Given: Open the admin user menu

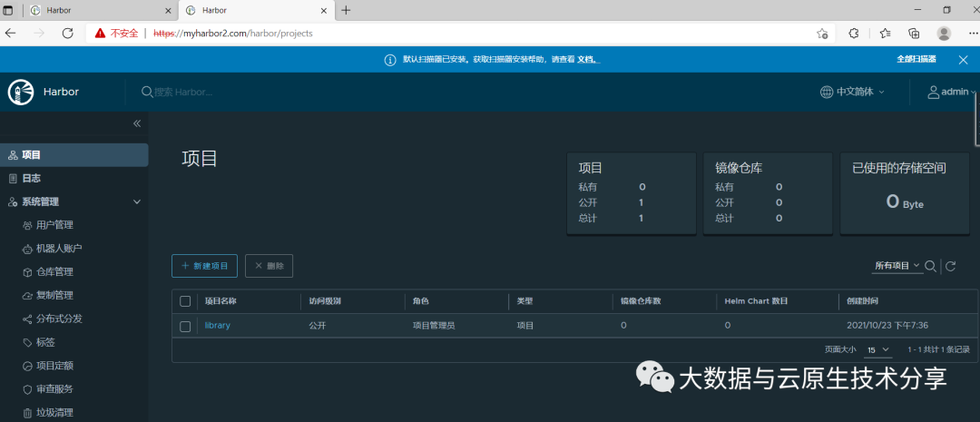Looking at the screenshot, I should tap(951, 92).
